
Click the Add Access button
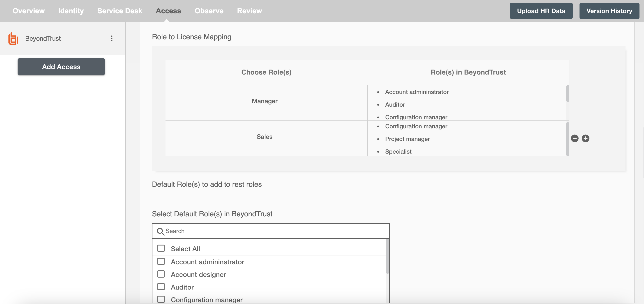click(x=61, y=67)
